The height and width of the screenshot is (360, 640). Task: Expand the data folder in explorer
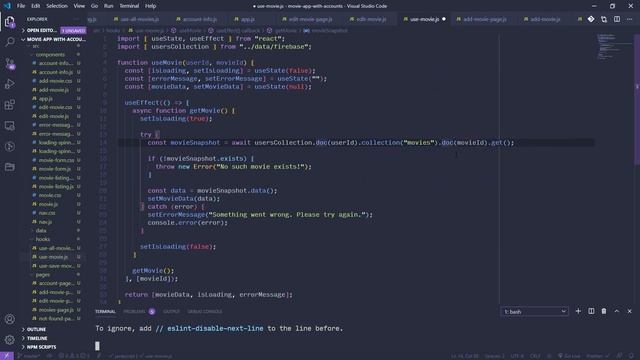[x=41, y=231]
